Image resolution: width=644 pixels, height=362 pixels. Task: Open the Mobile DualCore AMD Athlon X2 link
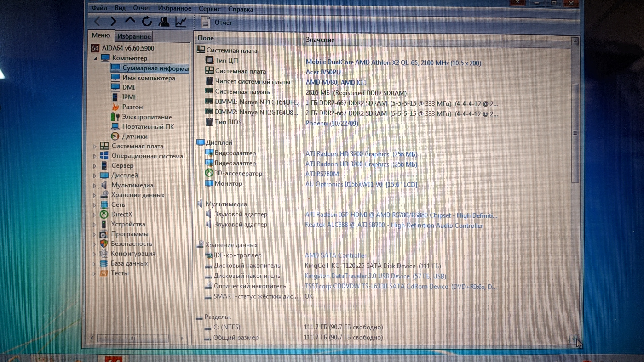393,62
